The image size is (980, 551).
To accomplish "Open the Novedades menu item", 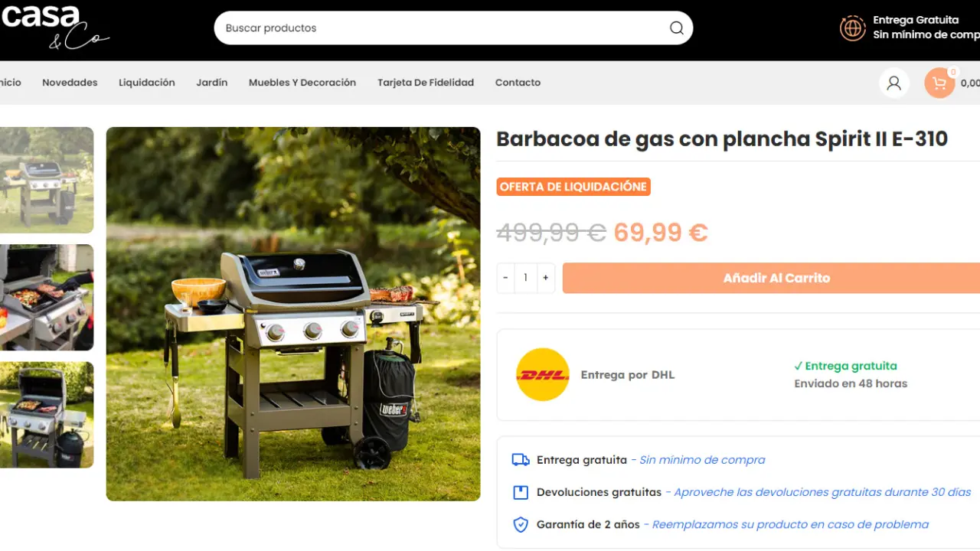I will pos(70,83).
